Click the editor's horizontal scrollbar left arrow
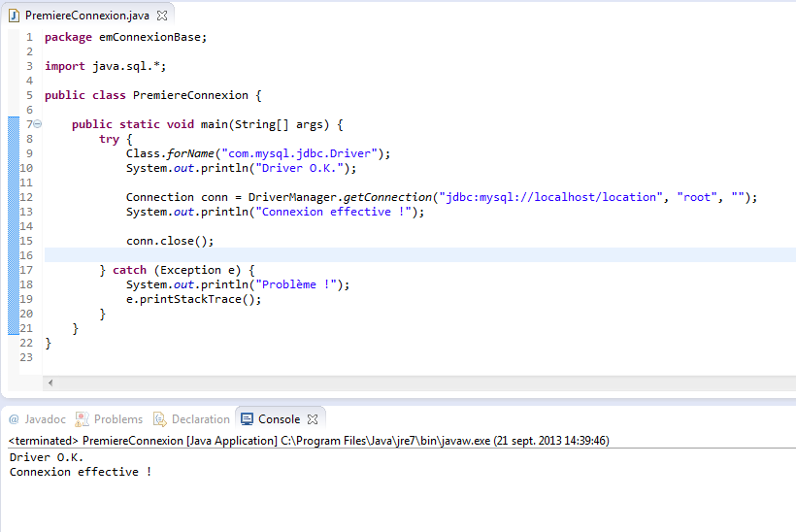 (x=50, y=382)
